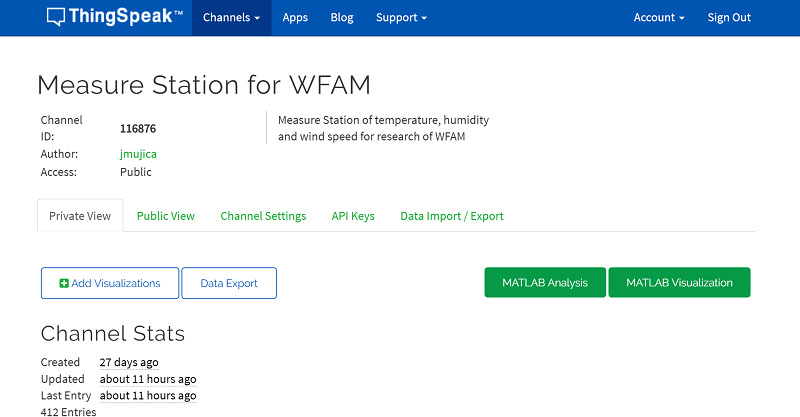
Task: Click the green plus icon on Add Visualizations
Action: click(x=64, y=283)
